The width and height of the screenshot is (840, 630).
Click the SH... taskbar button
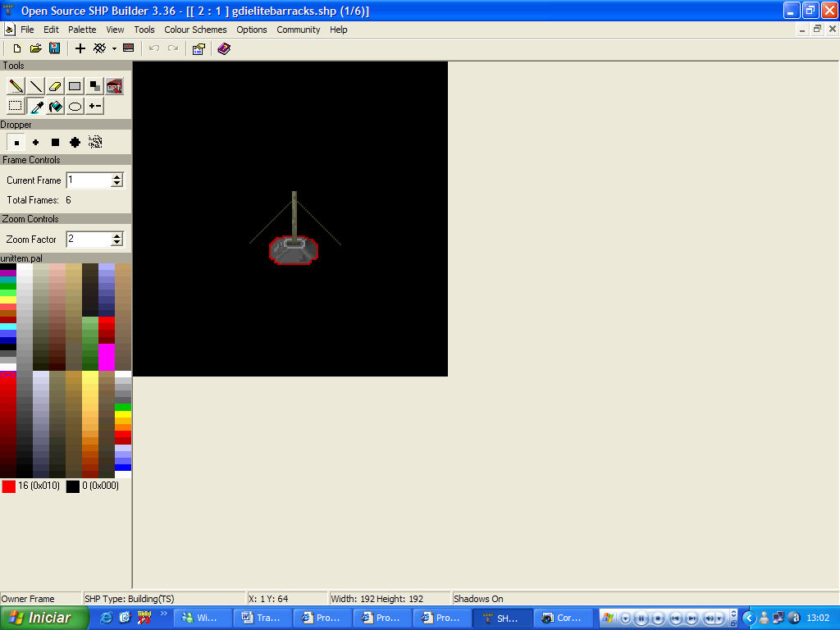(x=503, y=618)
